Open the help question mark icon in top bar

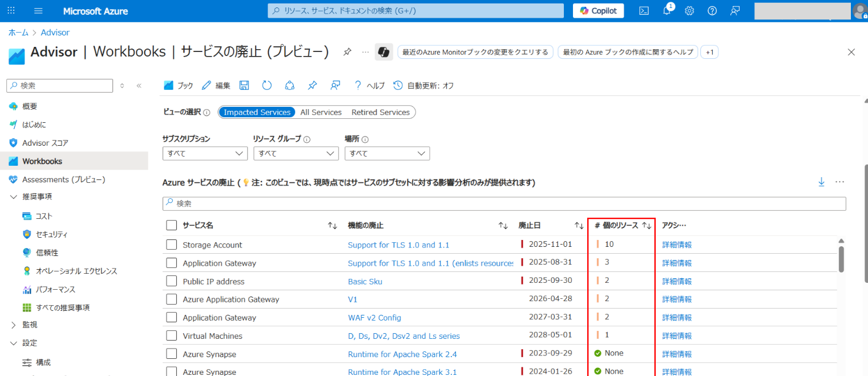[x=712, y=11]
